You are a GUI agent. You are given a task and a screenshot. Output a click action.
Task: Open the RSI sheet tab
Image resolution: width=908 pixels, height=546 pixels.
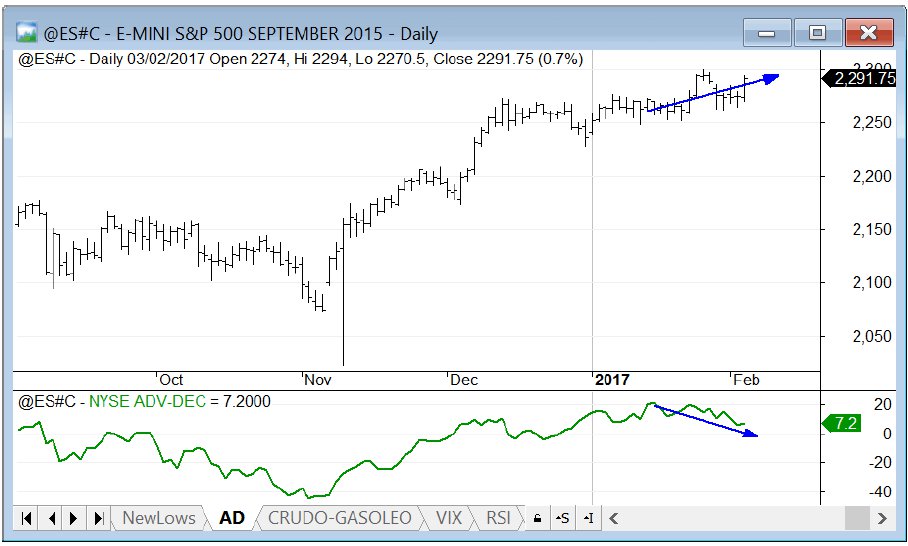tap(498, 518)
